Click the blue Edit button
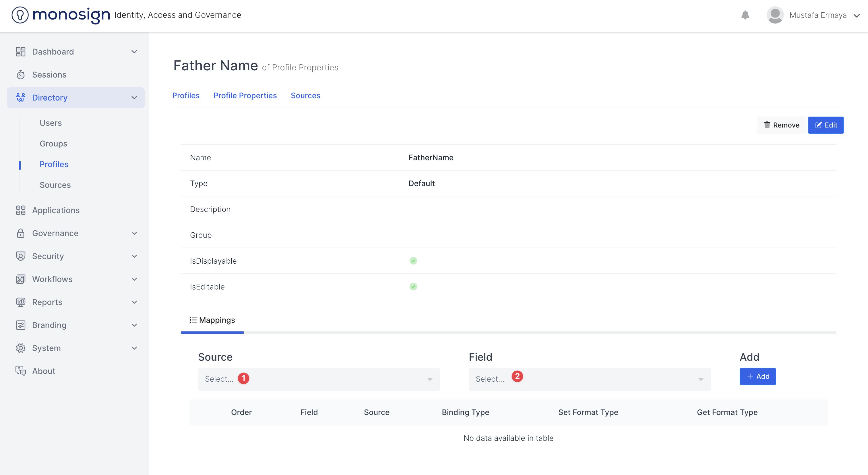 point(825,125)
